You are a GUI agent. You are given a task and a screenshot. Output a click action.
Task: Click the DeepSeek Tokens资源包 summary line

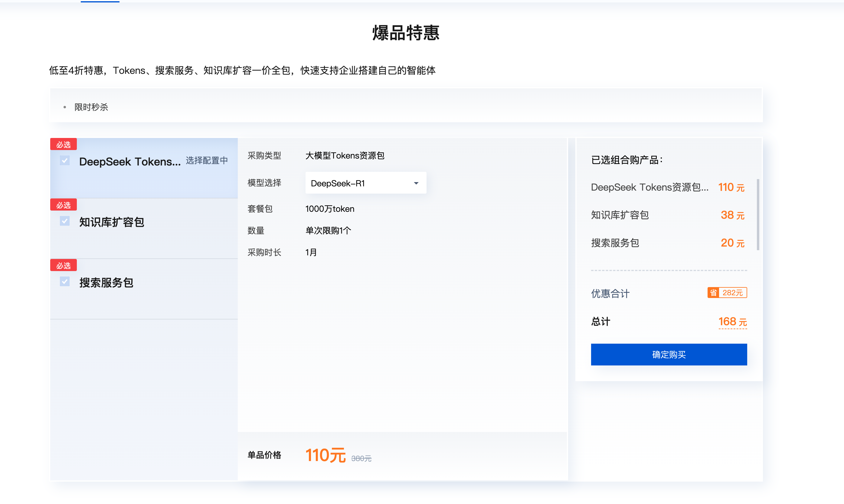pyautogui.click(x=649, y=187)
